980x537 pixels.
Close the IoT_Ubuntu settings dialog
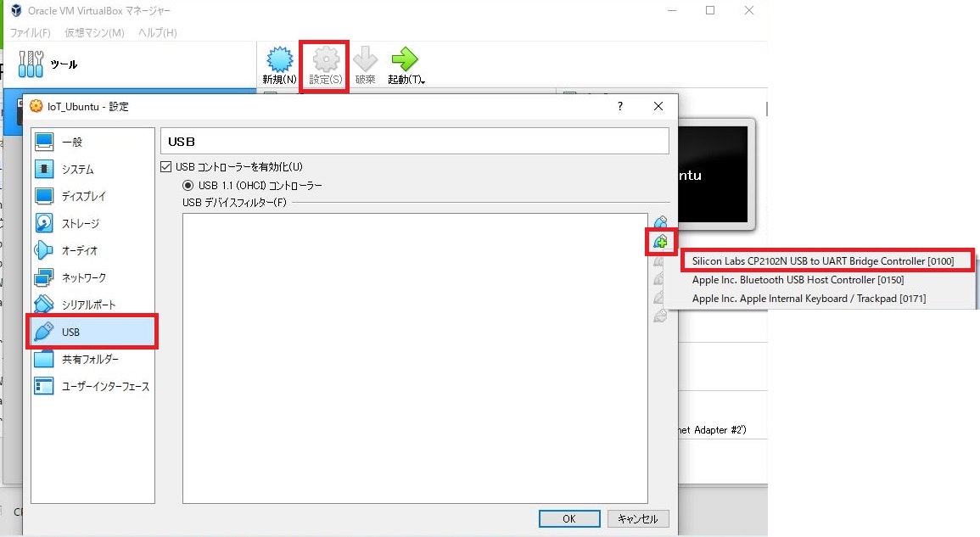(658, 106)
